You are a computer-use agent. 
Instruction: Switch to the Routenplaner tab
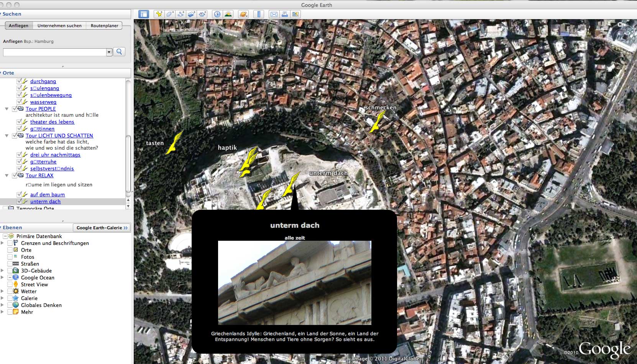coord(104,26)
